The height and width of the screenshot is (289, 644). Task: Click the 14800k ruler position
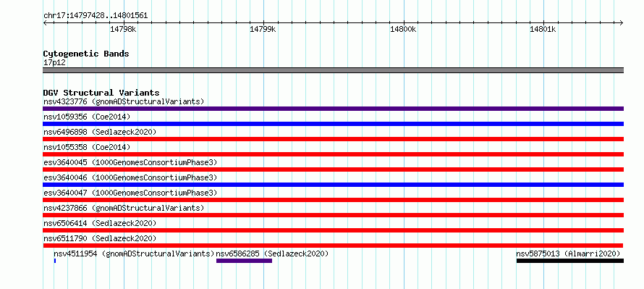pyautogui.click(x=403, y=29)
